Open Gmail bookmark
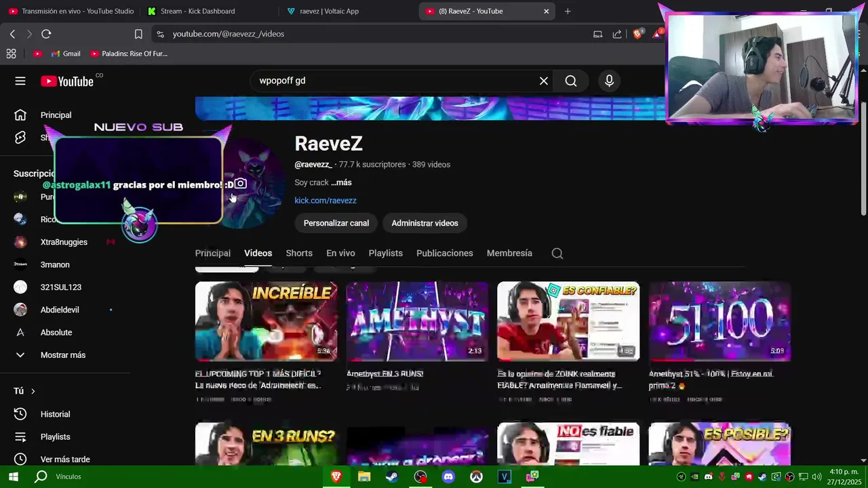The height and width of the screenshot is (488, 868). coord(66,54)
